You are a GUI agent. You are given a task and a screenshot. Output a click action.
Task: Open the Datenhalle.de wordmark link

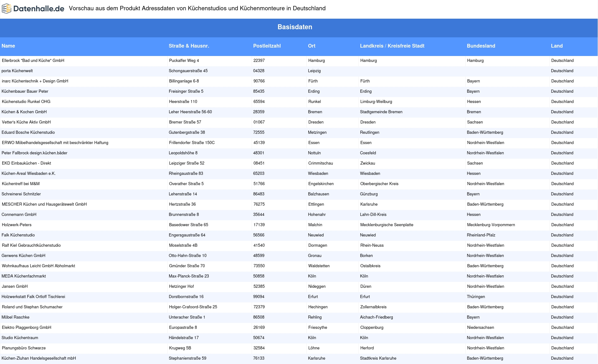point(39,9)
